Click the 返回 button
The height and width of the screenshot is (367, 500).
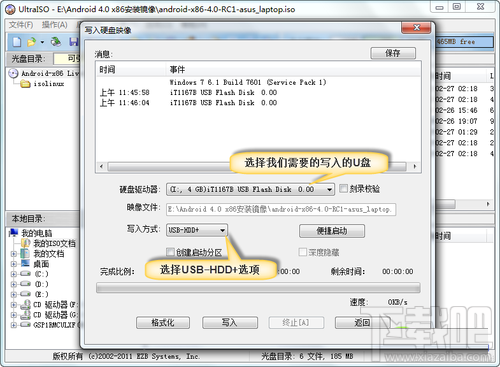click(x=362, y=323)
